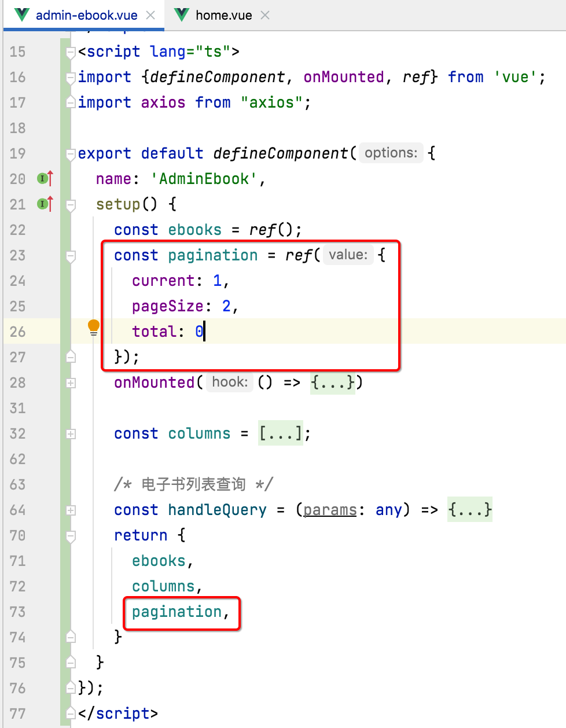Click 'onMounted' in the import statement
Screen dimensions: 566x728
click(344, 77)
